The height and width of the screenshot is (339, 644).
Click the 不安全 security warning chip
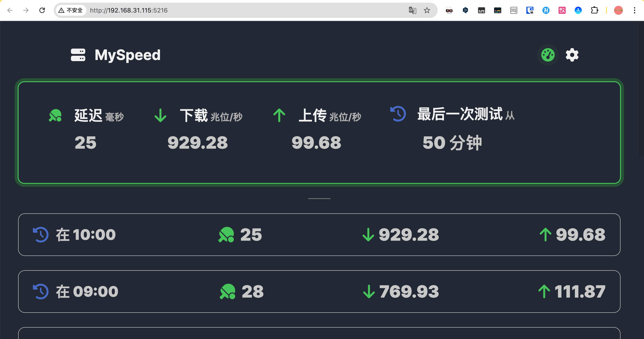[x=71, y=10]
